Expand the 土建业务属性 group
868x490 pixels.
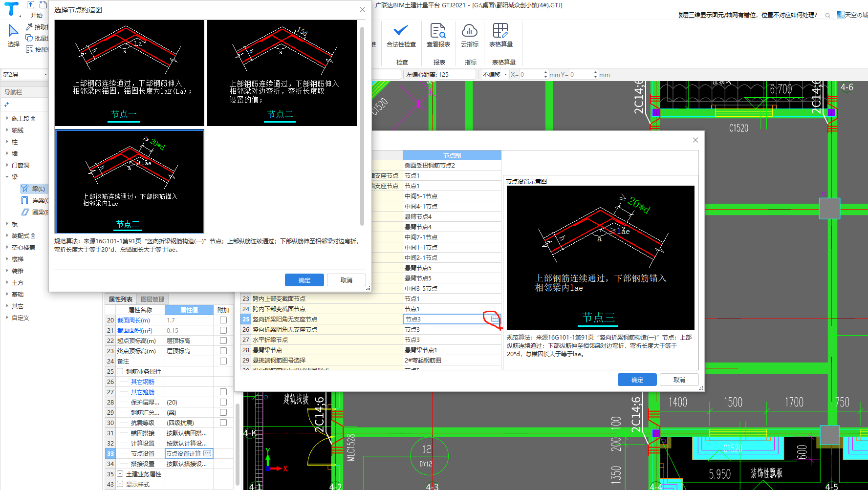point(120,474)
